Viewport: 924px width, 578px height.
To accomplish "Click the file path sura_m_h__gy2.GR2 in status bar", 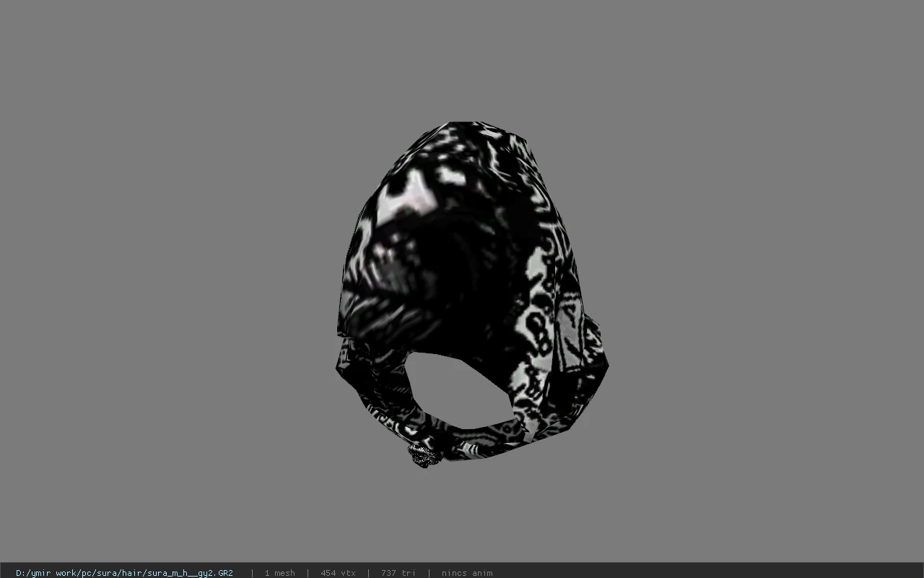I will [x=124, y=573].
